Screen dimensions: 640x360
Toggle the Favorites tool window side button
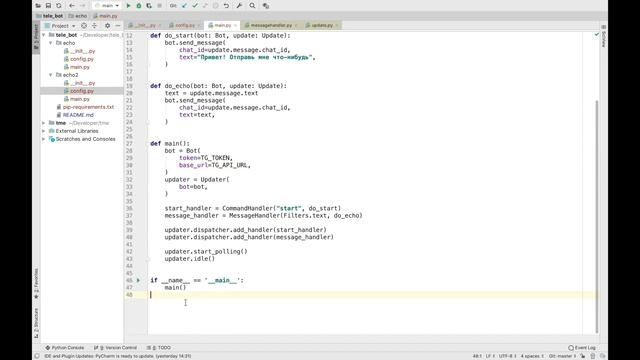(36, 284)
